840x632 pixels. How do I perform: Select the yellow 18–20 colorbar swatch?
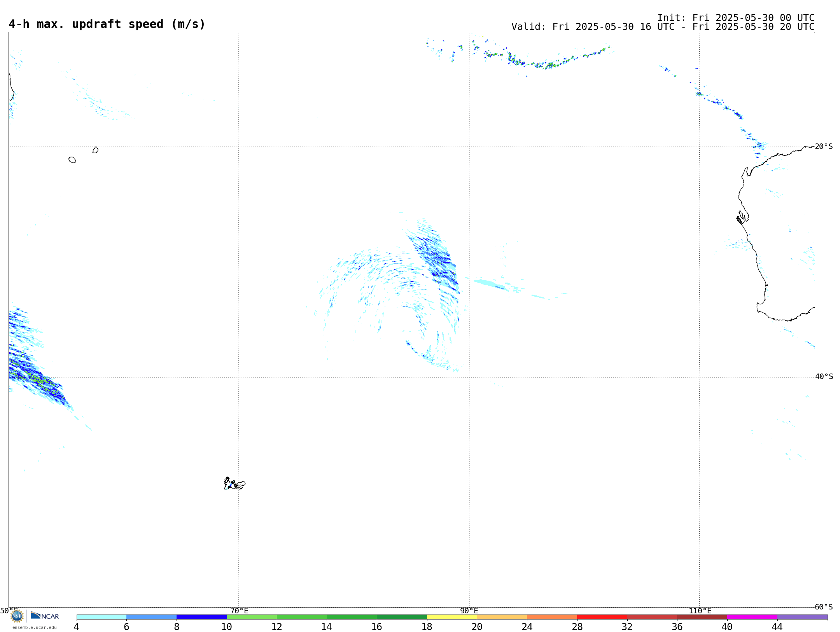(x=452, y=617)
